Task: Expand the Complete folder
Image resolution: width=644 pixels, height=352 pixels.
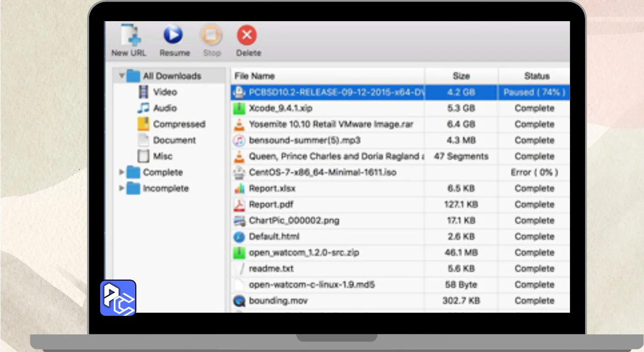Action: pyautogui.click(x=122, y=172)
